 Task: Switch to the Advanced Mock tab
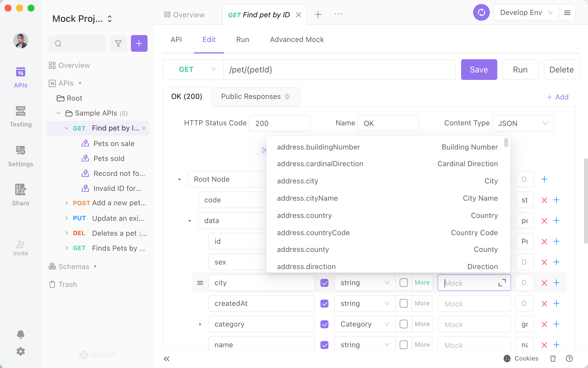[x=297, y=39]
